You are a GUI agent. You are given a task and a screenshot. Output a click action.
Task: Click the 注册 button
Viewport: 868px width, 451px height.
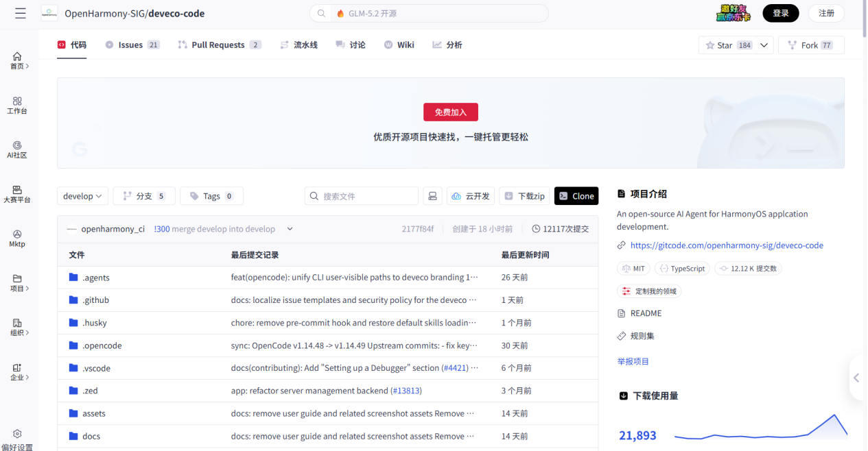[x=826, y=13]
